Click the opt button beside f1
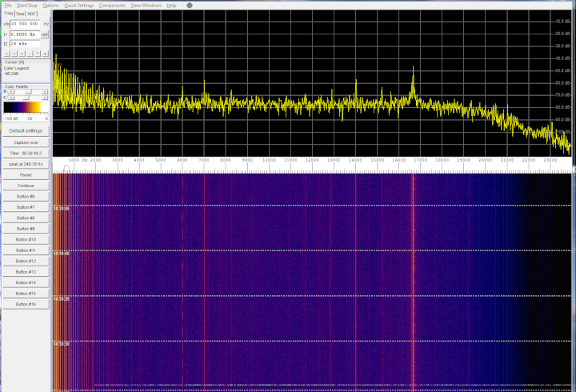 click(45, 34)
